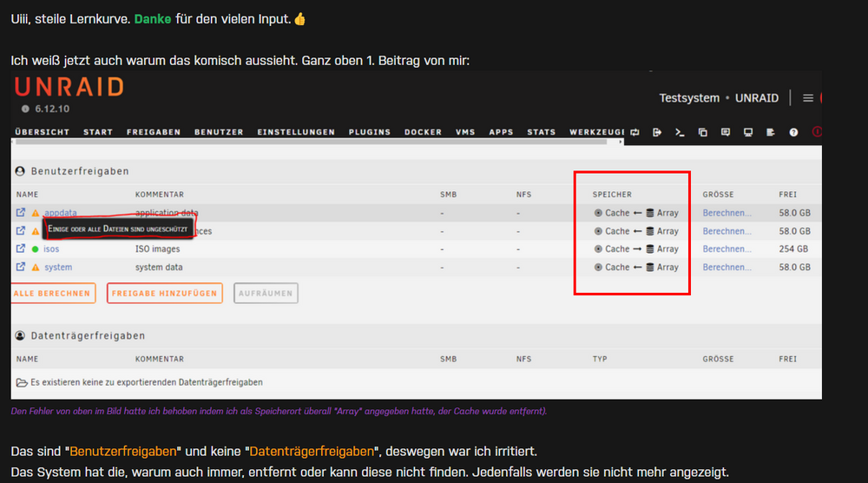Open the appdata share external-link icon
This screenshot has width=868, height=483.
pyautogui.click(x=21, y=213)
